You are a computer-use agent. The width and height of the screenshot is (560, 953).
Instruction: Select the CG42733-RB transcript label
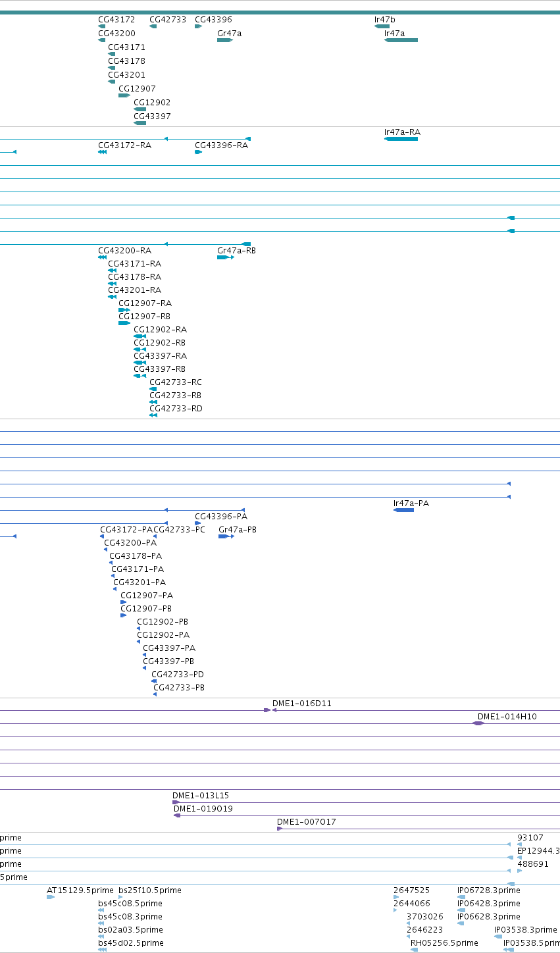coord(176,396)
